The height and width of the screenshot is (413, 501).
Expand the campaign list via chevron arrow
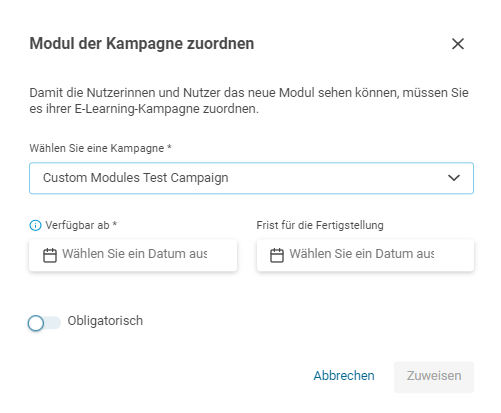454,178
